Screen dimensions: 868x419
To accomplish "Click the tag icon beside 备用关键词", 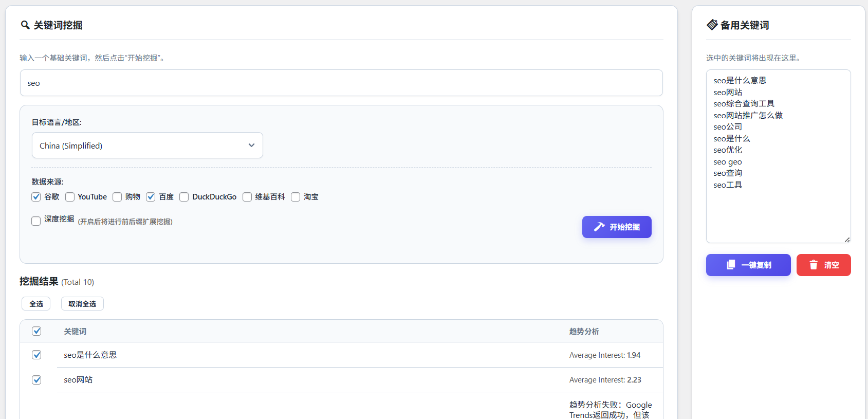I will (712, 25).
